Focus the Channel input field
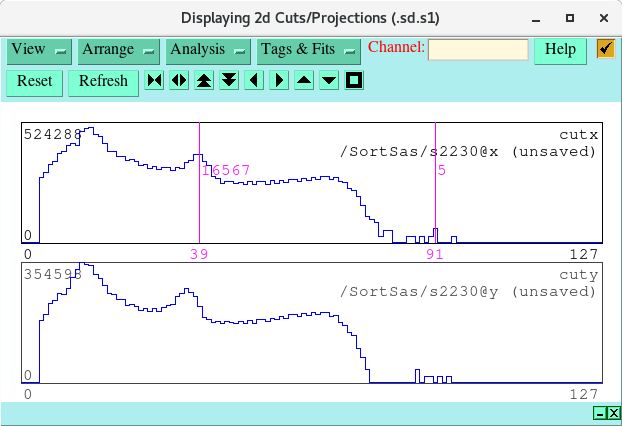 point(478,50)
